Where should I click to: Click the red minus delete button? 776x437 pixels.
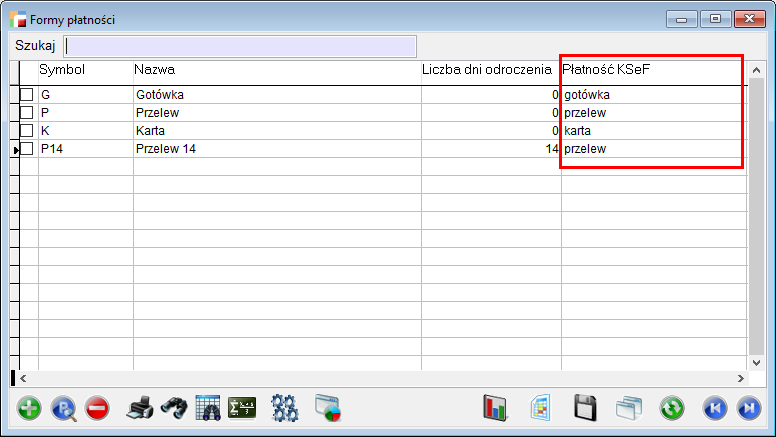[x=97, y=407]
